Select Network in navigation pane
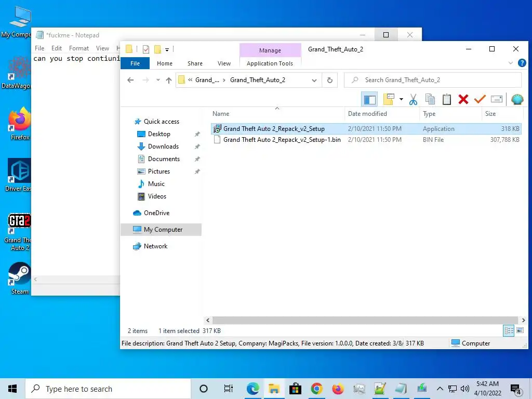This screenshot has width=532, height=399. coord(155,246)
